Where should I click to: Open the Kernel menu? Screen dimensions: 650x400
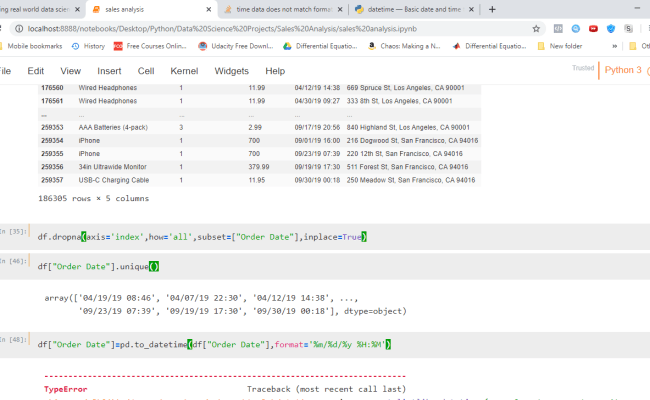pyautogui.click(x=184, y=71)
